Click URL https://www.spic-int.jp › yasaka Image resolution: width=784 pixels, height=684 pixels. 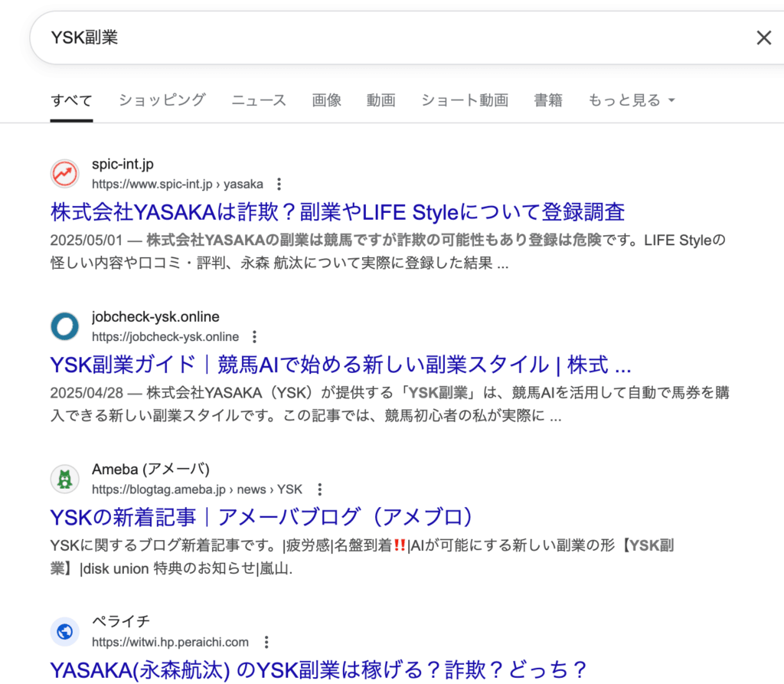pyautogui.click(x=178, y=184)
